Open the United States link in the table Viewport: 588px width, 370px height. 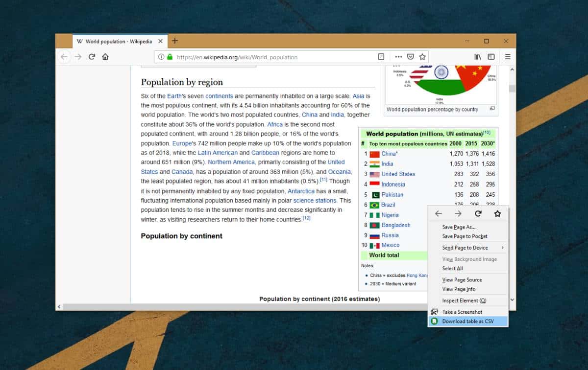click(x=398, y=174)
